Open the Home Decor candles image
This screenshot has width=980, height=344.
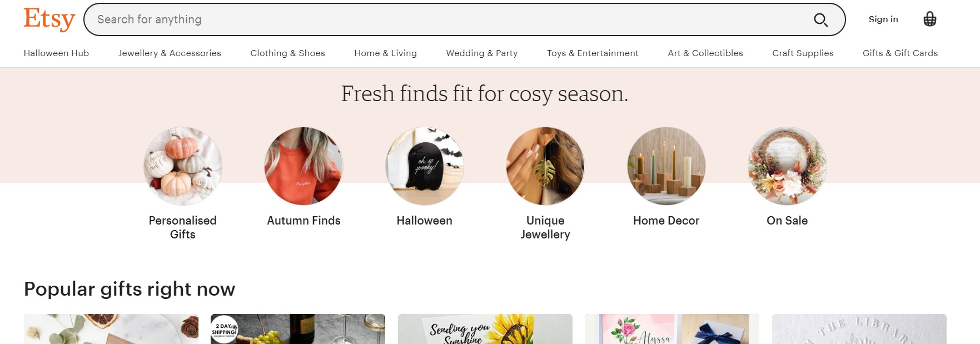[666, 166]
